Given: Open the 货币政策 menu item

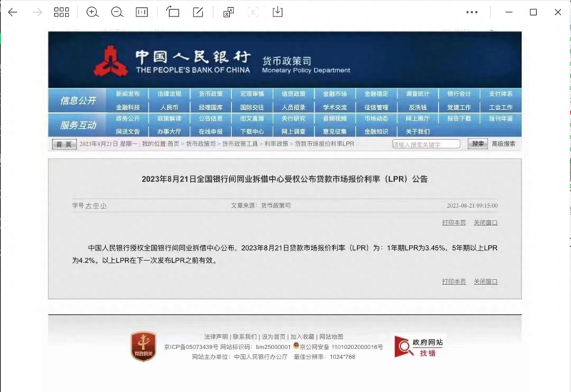Looking at the screenshot, I should (x=211, y=94).
